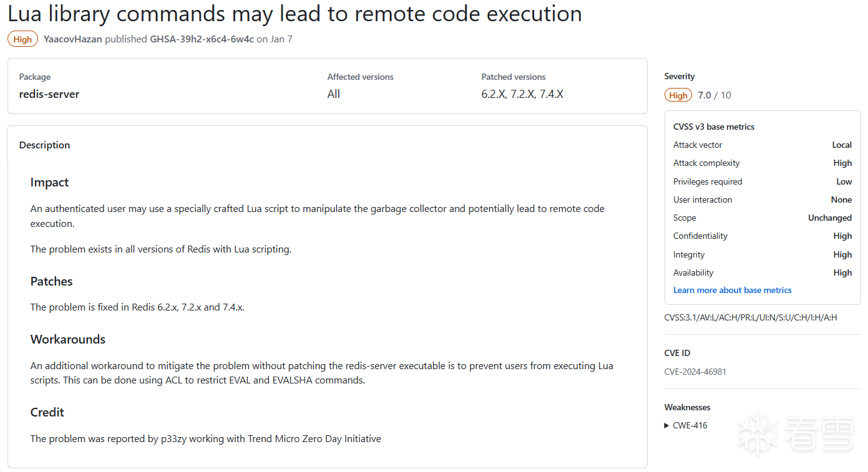Expand the CWE-416 weakness disclosure triangle
This screenshot has width=868, height=472.
[667, 426]
